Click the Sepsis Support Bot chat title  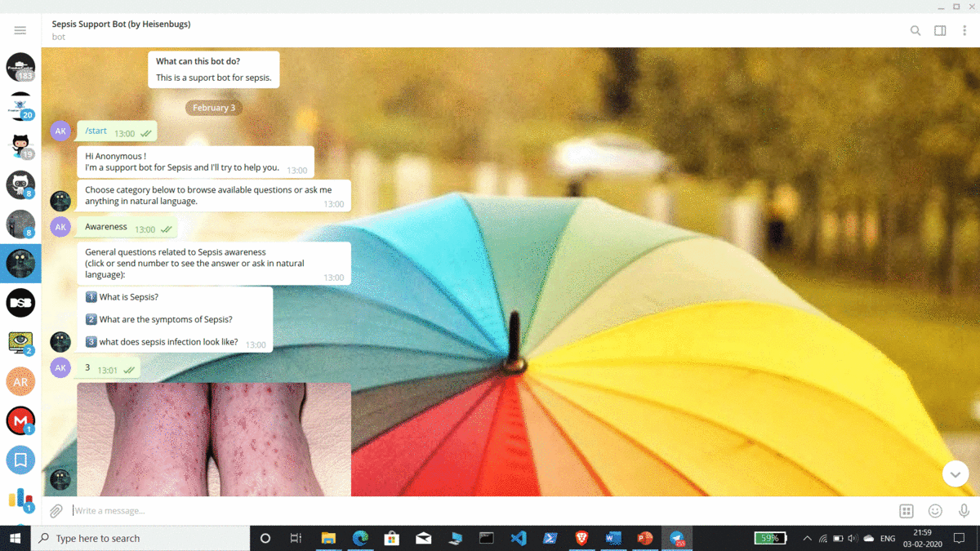[121, 24]
